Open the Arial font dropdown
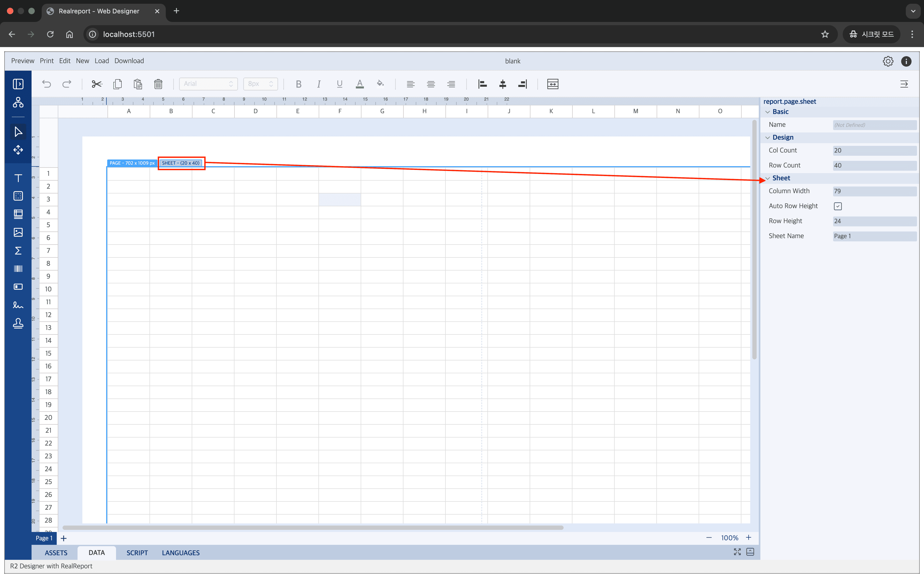 click(x=208, y=84)
